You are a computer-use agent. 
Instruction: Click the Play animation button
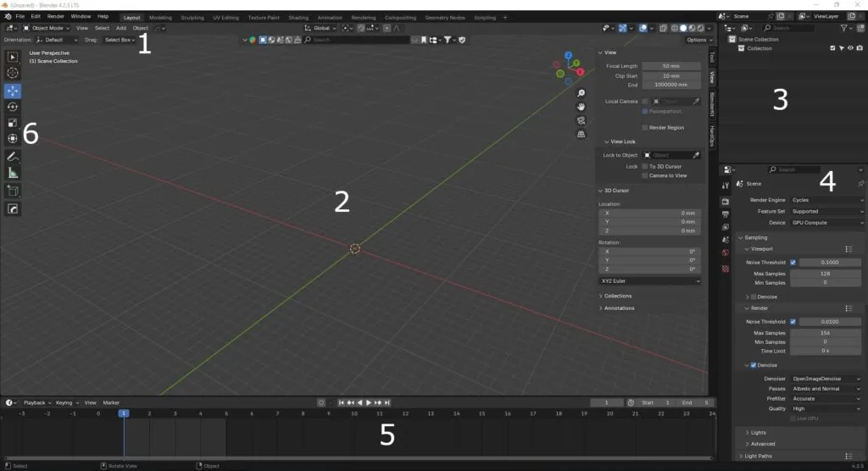pyautogui.click(x=369, y=403)
